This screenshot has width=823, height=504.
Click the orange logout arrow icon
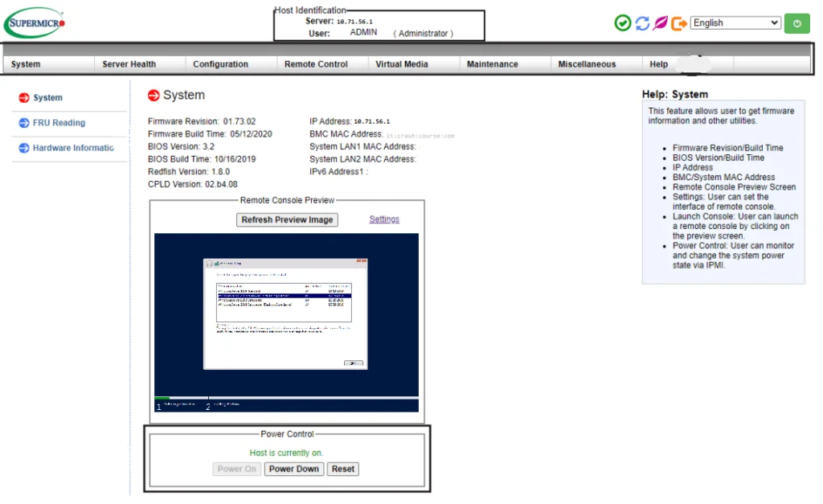[678, 23]
